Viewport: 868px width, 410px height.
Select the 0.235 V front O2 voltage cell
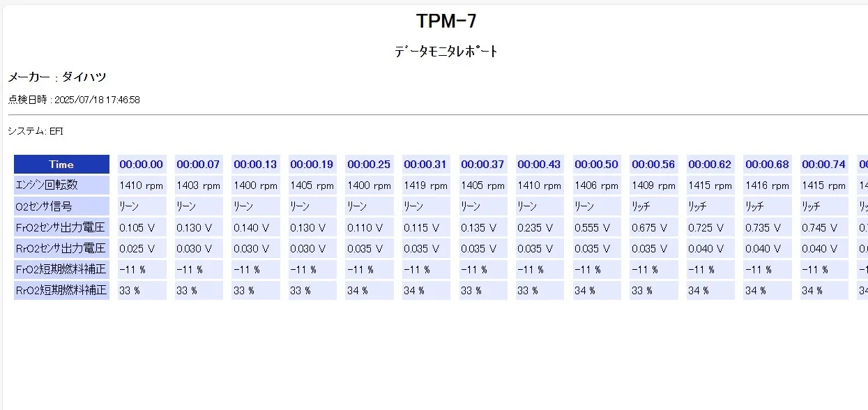pyautogui.click(x=540, y=227)
